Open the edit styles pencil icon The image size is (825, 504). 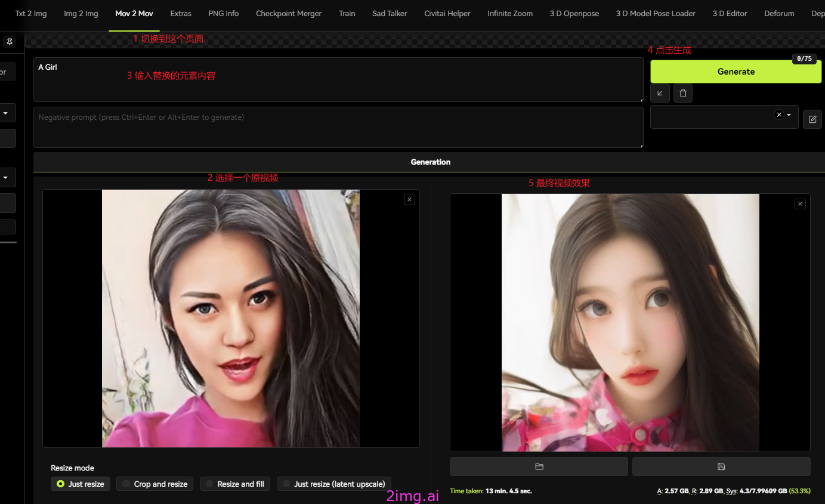[x=812, y=119]
